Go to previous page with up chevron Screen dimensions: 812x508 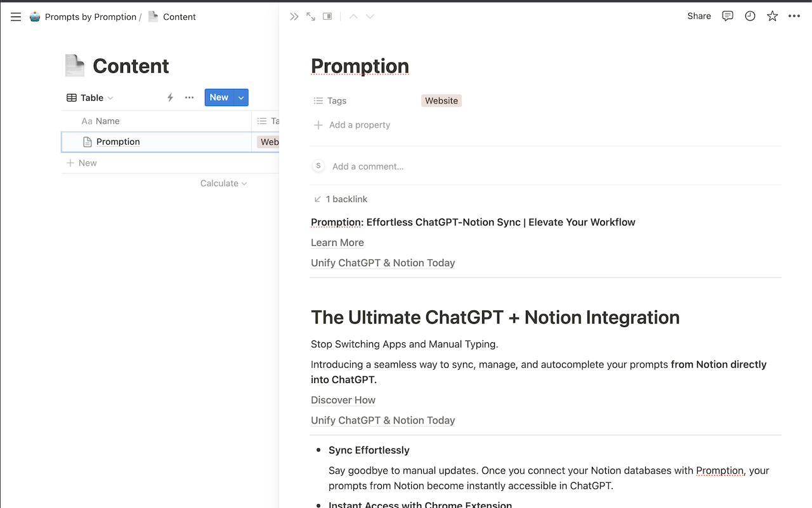point(353,17)
